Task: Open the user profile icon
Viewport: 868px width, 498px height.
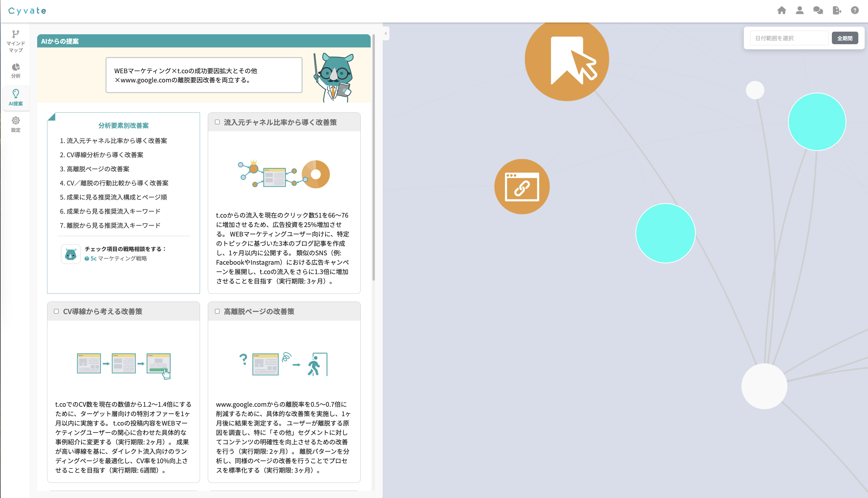Action: click(799, 11)
